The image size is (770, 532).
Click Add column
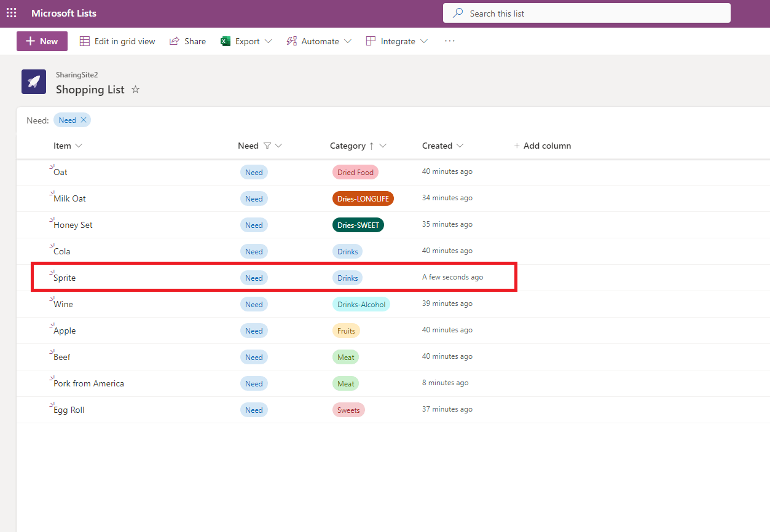543,146
